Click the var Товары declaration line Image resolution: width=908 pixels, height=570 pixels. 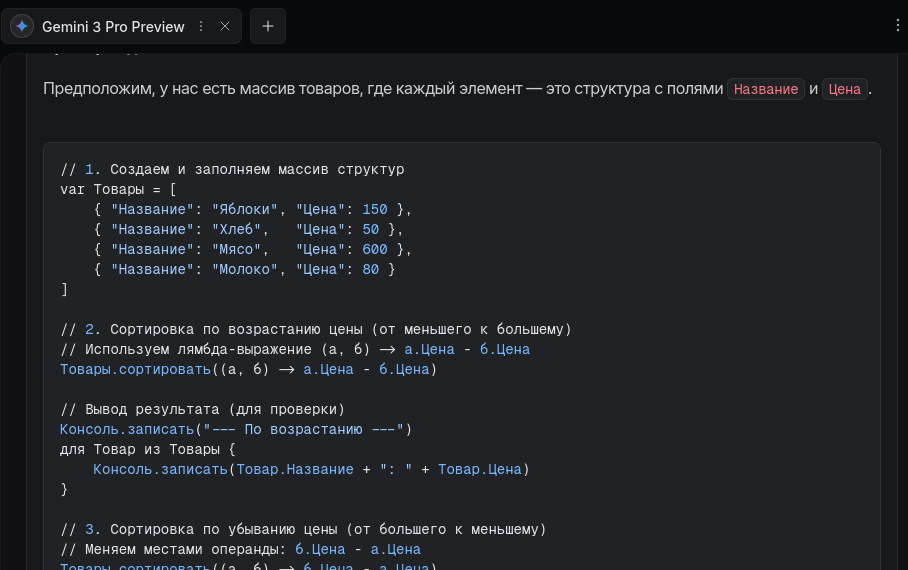(118, 190)
